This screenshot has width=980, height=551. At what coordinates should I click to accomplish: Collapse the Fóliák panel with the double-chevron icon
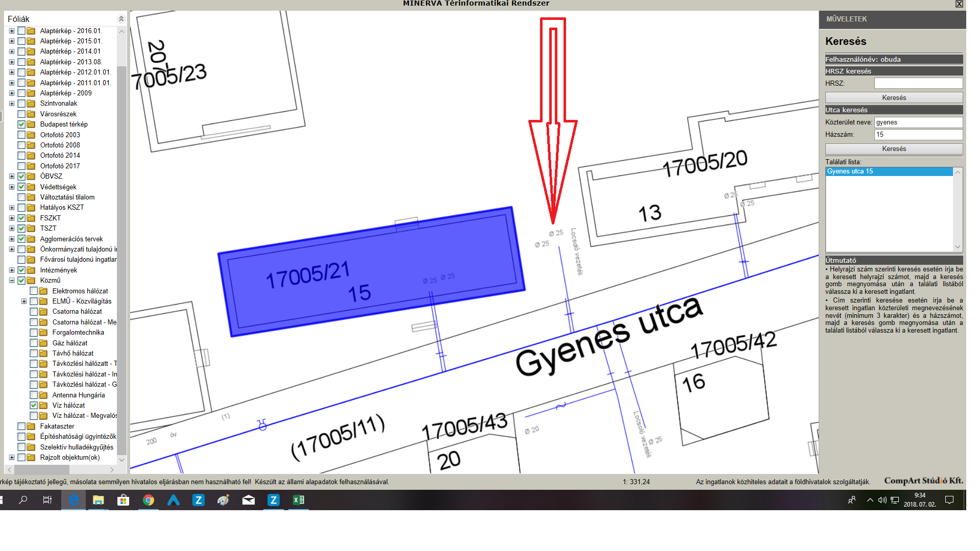coord(121,19)
